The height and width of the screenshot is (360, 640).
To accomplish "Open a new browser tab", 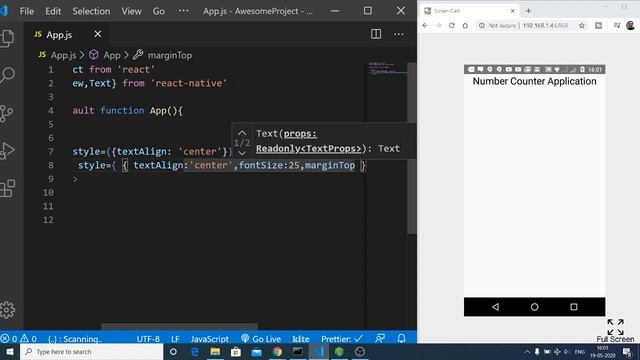I will coord(529,11).
